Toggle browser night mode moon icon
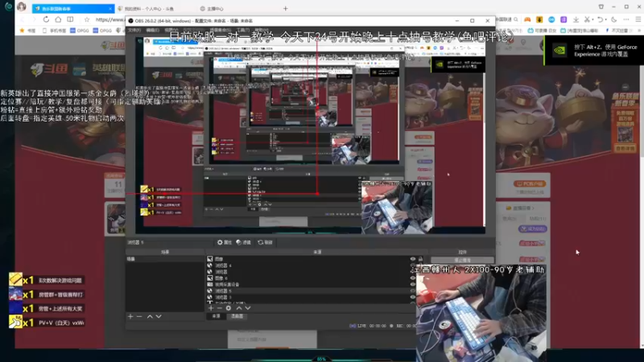 (614, 19)
